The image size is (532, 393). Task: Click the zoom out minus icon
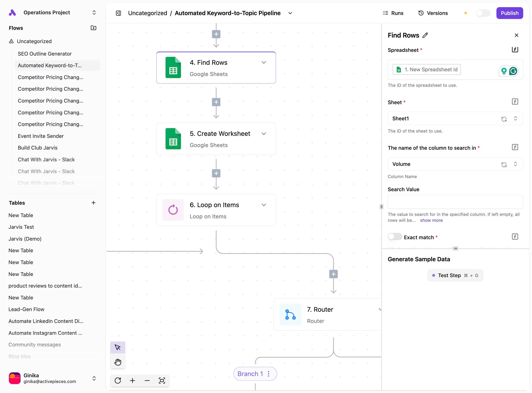[x=147, y=380]
